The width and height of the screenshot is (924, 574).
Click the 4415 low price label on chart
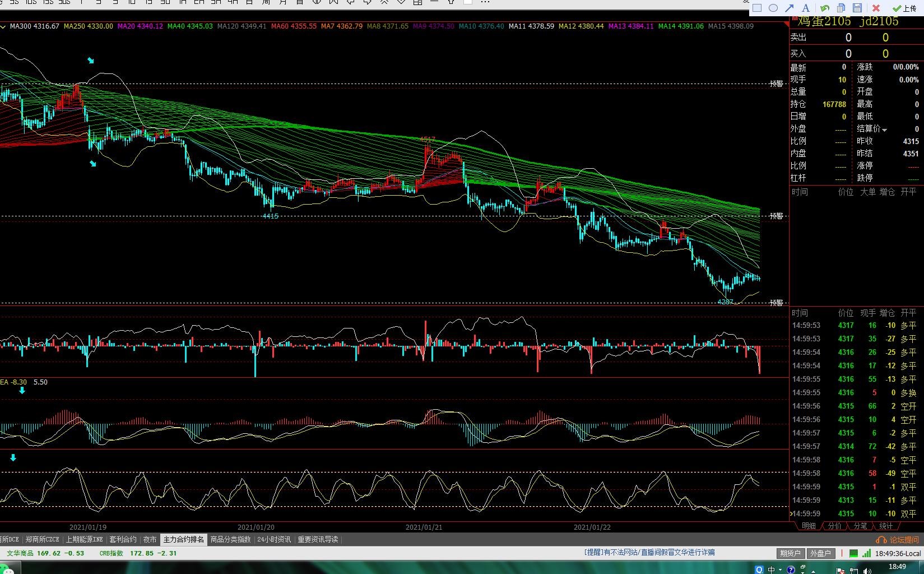click(x=270, y=216)
